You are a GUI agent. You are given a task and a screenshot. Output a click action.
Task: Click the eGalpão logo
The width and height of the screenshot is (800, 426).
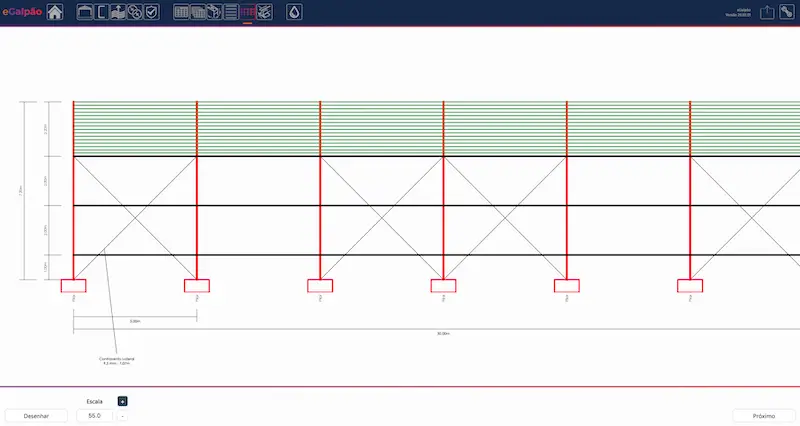pos(20,12)
